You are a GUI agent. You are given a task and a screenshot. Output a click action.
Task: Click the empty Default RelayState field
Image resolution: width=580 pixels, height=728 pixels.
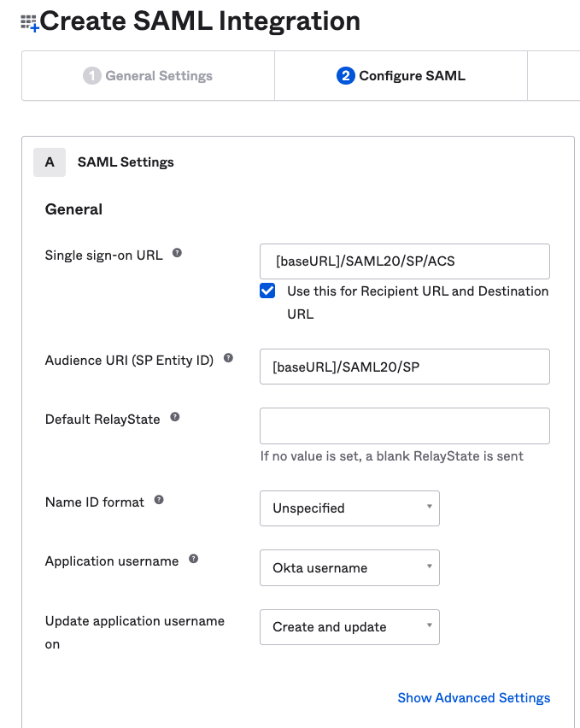(x=404, y=426)
